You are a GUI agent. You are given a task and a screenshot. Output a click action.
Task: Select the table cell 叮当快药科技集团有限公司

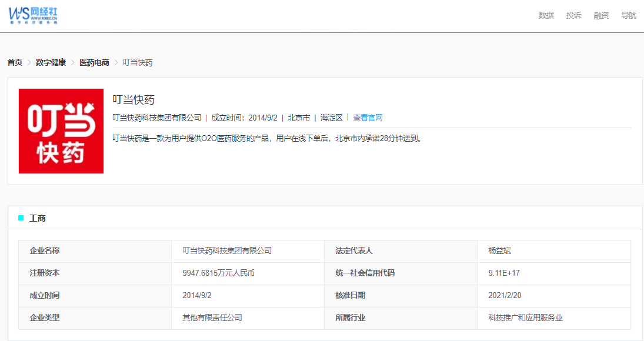(x=248, y=250)
